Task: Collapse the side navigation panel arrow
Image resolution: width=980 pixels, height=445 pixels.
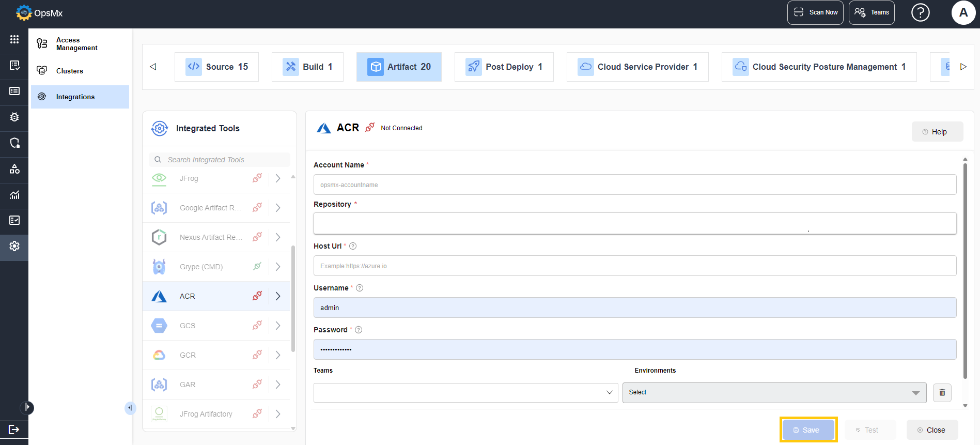Action: pyautogui.click(x=130, y=408)
